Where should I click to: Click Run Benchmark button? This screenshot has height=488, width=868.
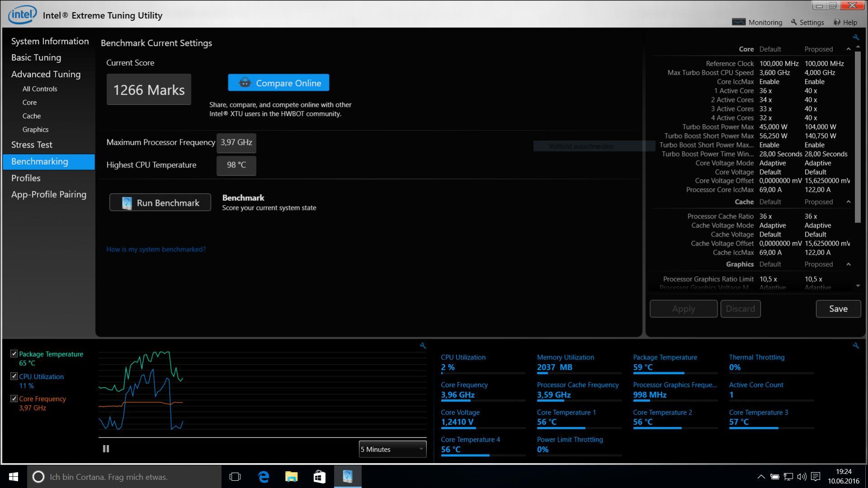160,203
